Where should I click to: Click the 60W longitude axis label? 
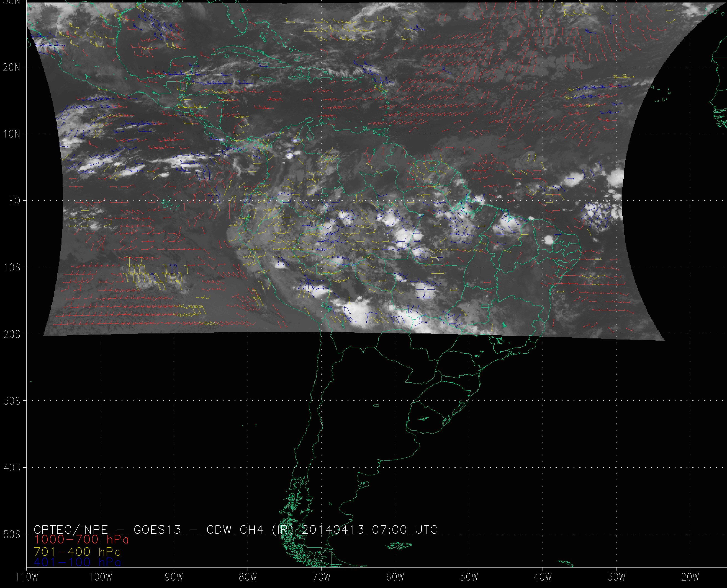tap(395, 577)
